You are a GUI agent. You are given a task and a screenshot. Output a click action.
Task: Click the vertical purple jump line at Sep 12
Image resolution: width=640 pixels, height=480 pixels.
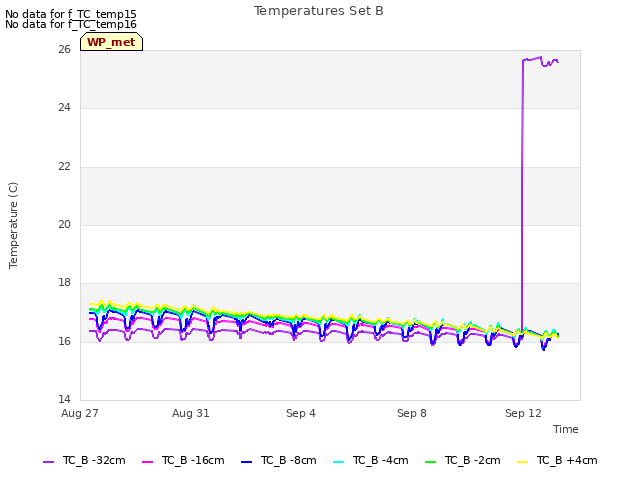pyautogui.click(x=522, y=196)
